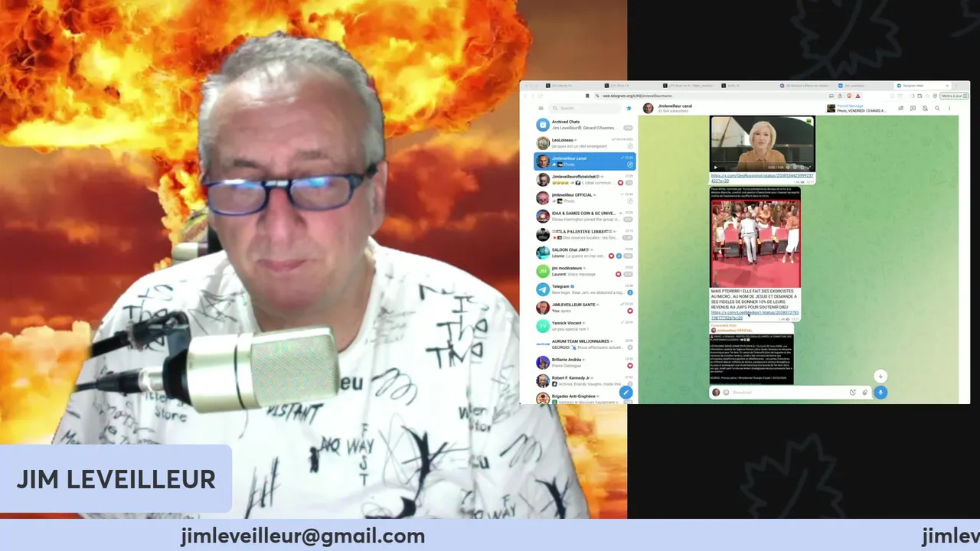This screenshot has height=551, width=980.
Task: Open the Robert F. Kennedy Jr channel
Action: click(585, 380)
